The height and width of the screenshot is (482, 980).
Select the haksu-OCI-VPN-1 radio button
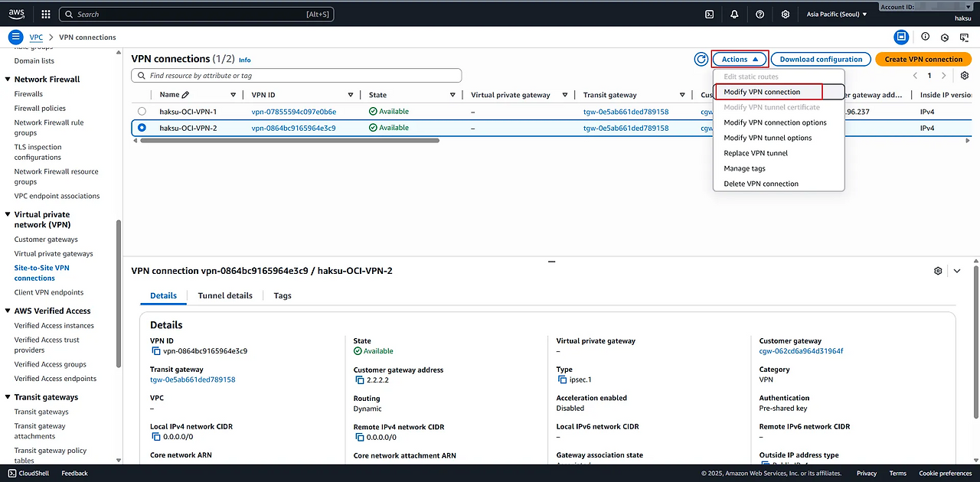click(x=142, y=112)
